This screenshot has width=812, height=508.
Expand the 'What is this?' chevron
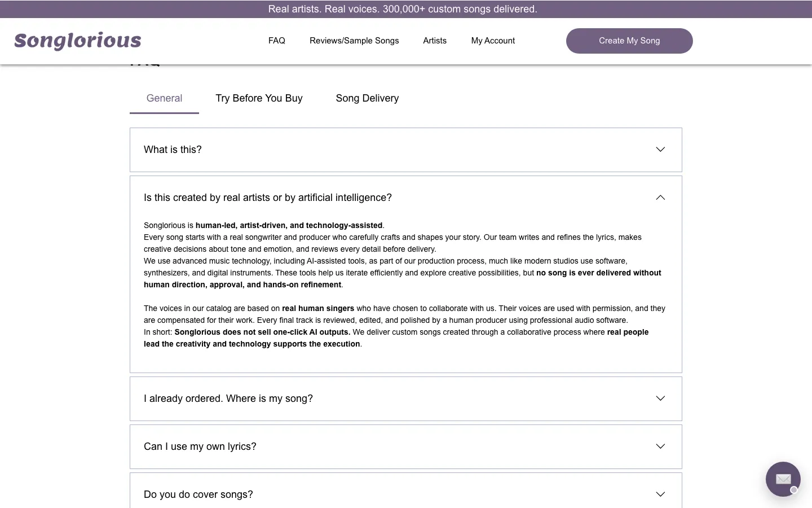tap(660, 150)
